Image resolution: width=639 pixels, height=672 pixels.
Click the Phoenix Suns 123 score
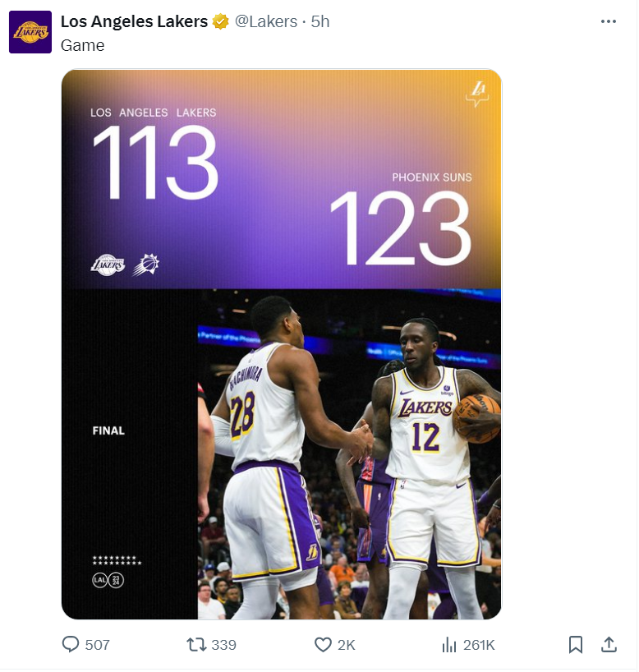pos(401,228)
